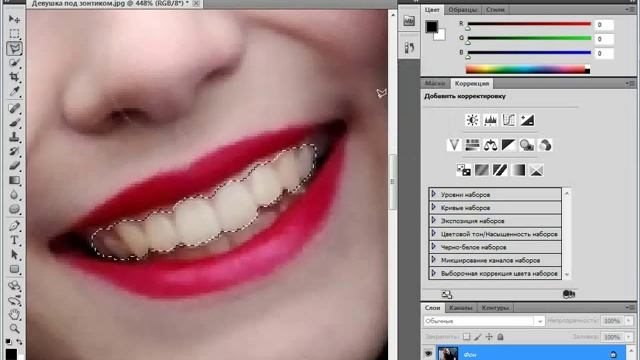640x360 pixels.
Task: Select the Blur tool
Action: (x=14, y=194)
